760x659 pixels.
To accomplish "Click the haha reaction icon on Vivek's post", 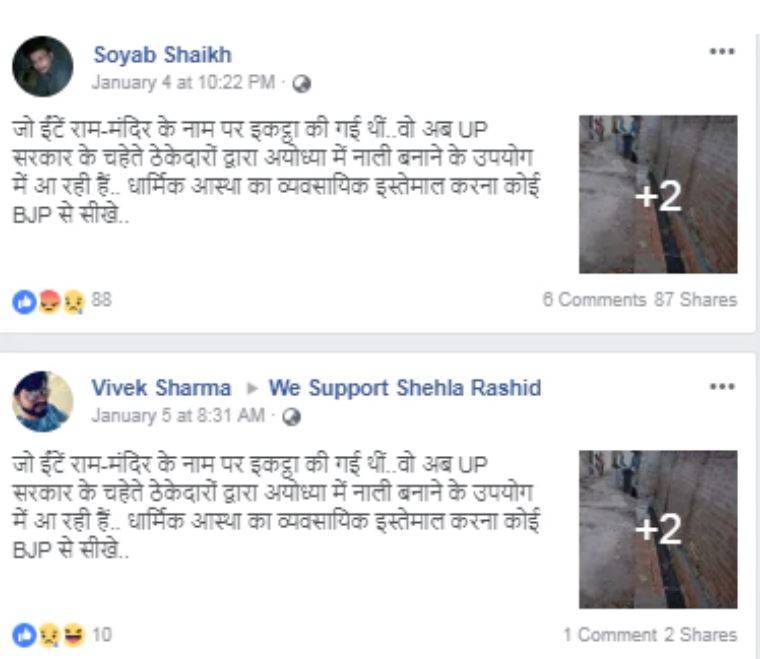I will click(74, 635).
